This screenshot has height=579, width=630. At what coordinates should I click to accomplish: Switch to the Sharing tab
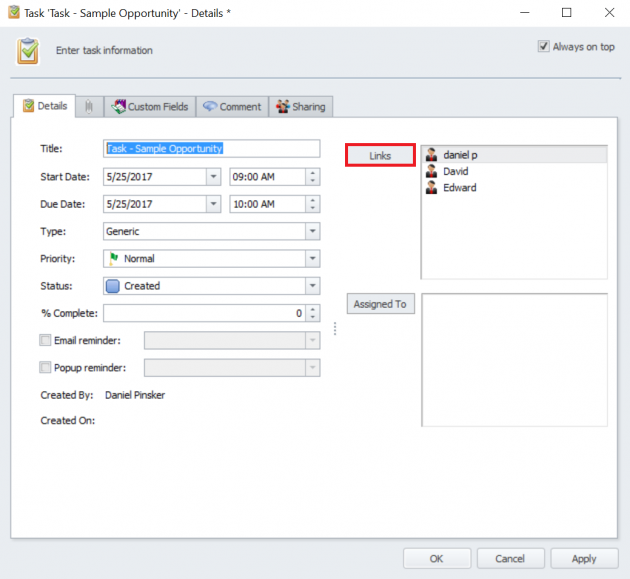point(300,106)
